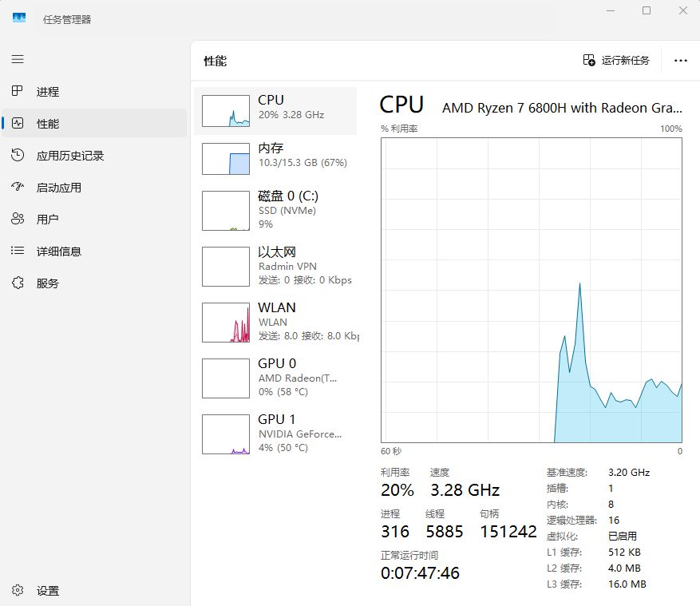Viewport: 700px width, 606px height.
Task: Switch to 启动应用 page
Action: 94,187
